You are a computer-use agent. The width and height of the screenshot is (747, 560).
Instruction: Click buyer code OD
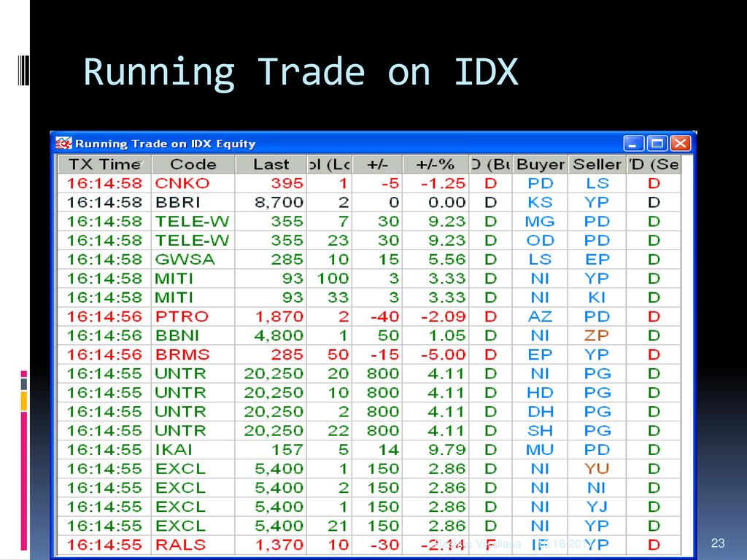tap(541, 241)
